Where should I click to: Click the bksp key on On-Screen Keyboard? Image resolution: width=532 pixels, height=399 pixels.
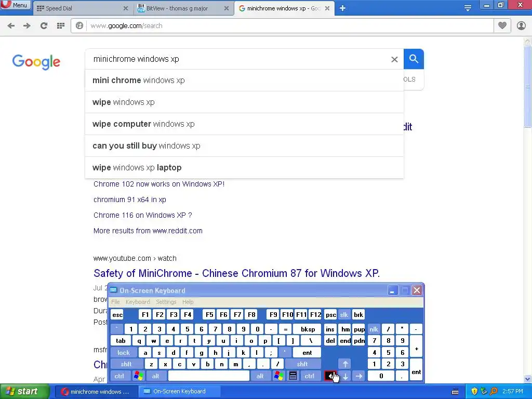308,329
